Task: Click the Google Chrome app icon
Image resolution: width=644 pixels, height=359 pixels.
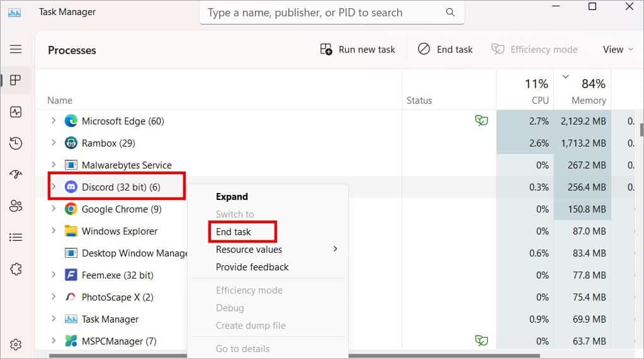Action: (x=71, y=209)
